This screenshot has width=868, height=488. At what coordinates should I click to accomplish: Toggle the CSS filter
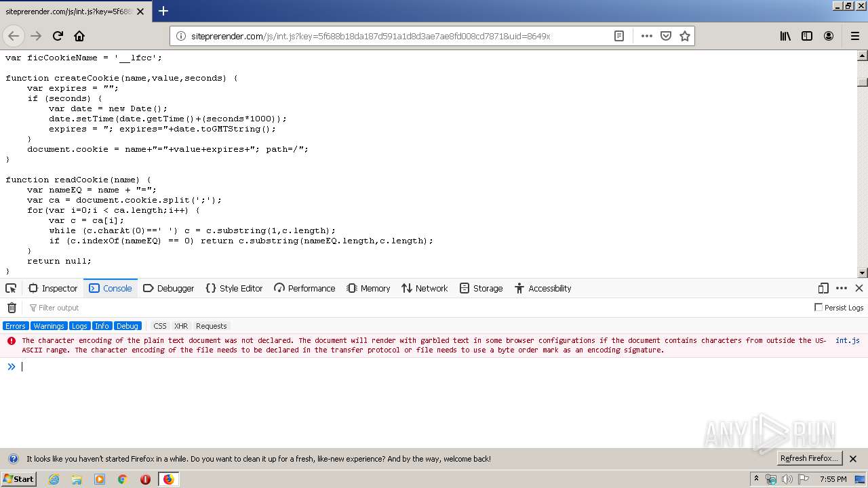click(159, 326)
